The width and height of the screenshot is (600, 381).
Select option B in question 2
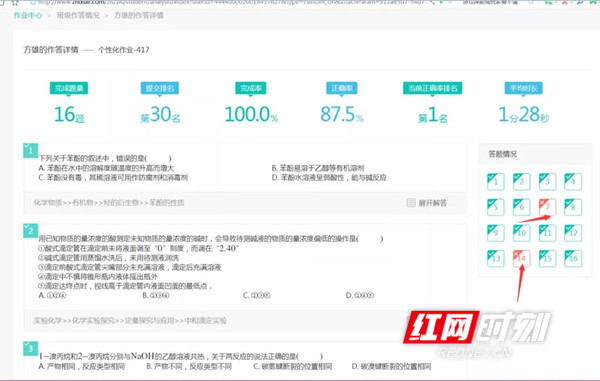tap(156, 295)
